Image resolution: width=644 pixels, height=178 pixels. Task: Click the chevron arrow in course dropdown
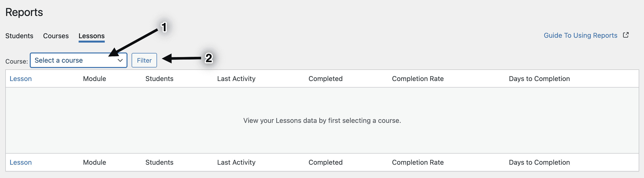[x=120, y=60]
